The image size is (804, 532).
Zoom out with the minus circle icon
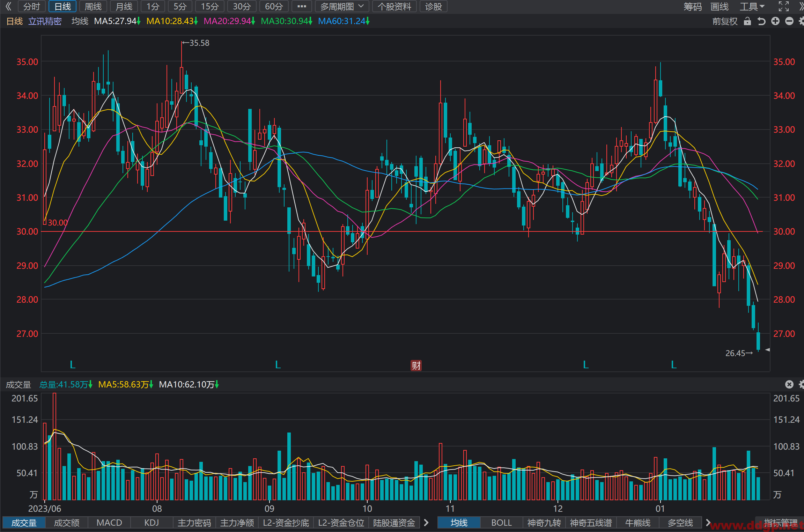tap(789, 21)
